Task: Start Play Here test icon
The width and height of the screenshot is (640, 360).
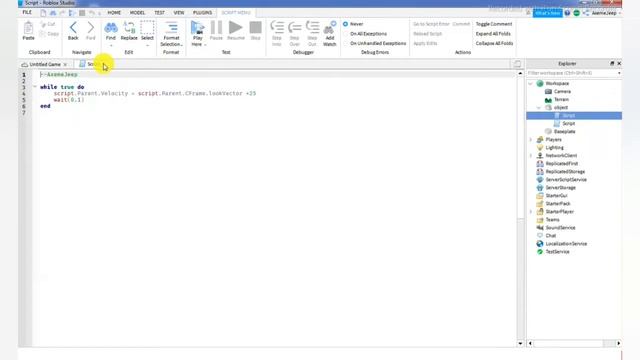Action: point(198,28)
